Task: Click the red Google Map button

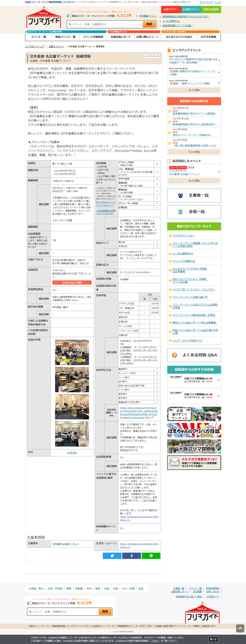Action: [72, 282]
